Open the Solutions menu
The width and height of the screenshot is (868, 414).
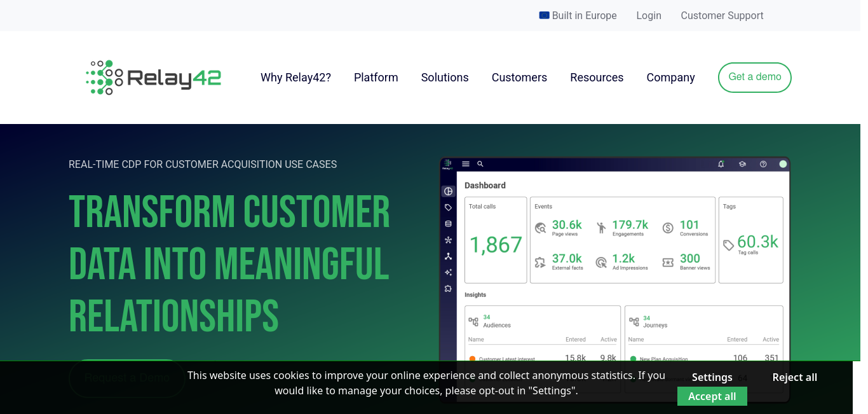point(445,78)
